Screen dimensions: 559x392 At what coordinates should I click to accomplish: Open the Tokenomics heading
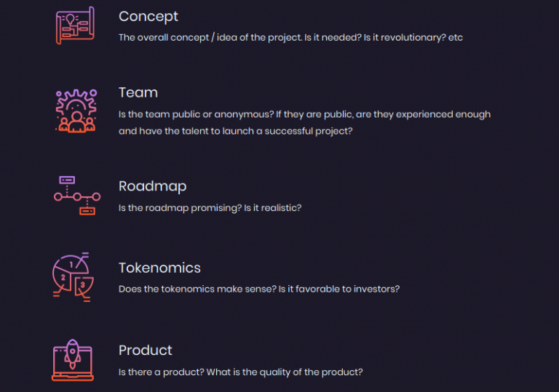(x=159, y=268)
